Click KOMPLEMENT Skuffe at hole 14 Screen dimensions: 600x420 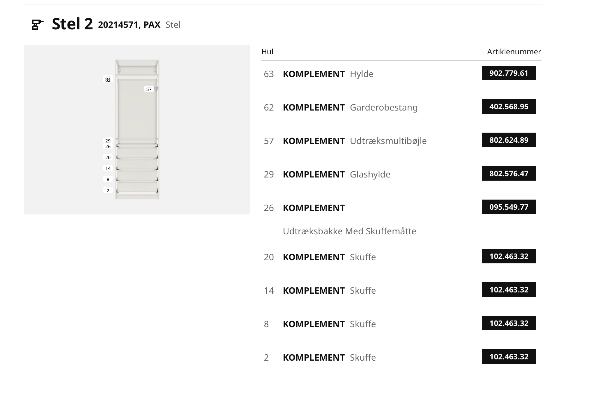(329, 290)
